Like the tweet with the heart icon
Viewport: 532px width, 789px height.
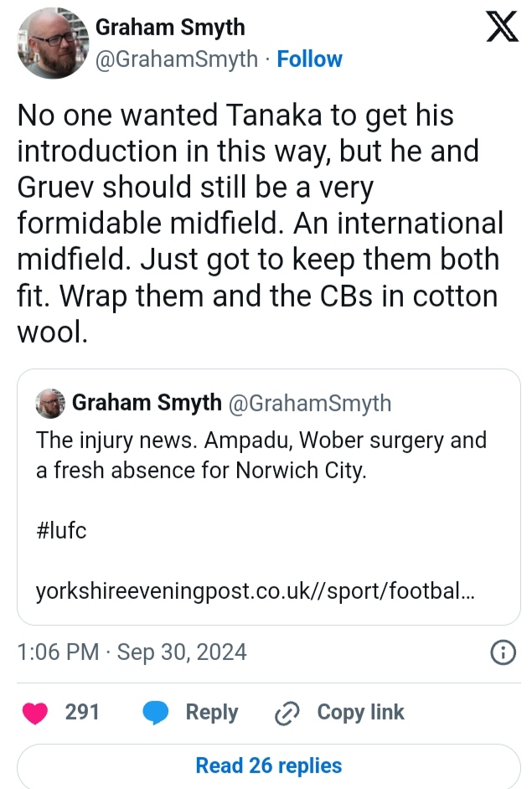coord(35,713)
